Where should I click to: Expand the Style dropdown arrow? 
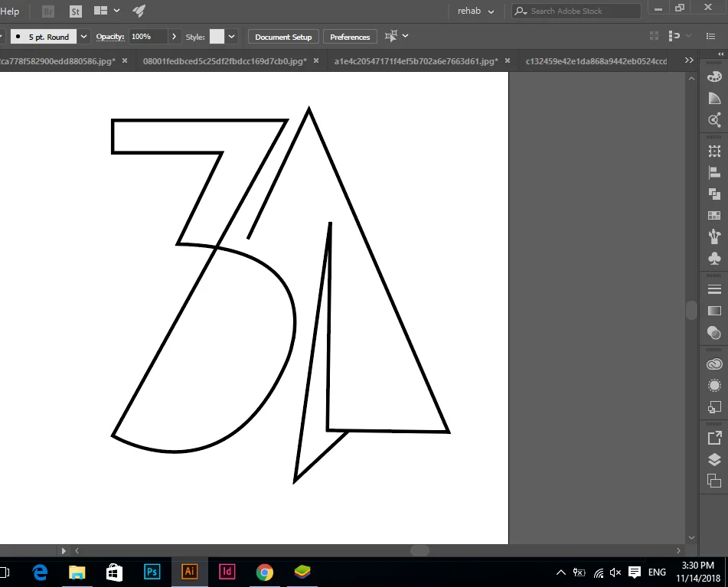coord(232,36)
